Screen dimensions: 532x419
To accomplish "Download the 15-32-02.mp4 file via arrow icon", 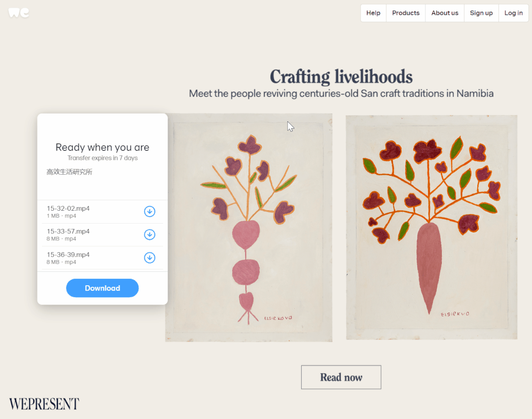I will [149, 211].
